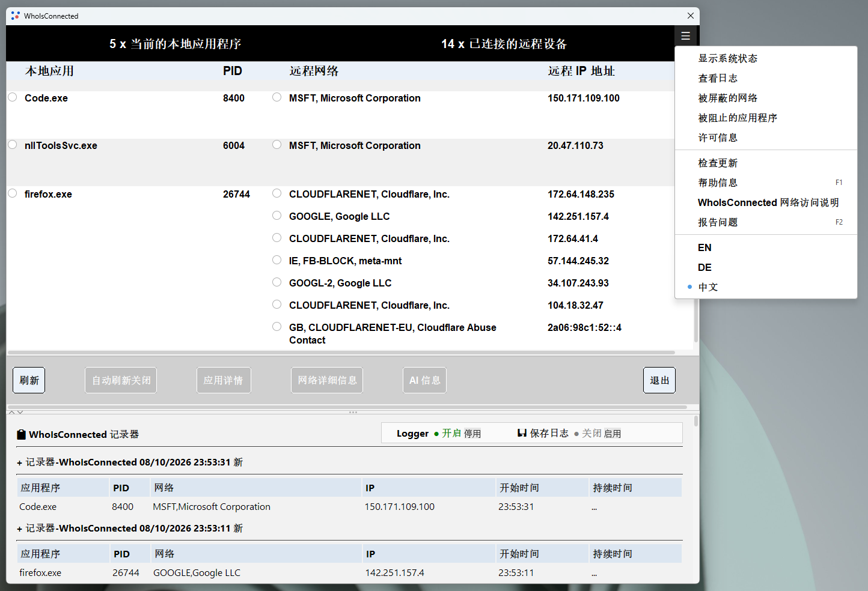
Task: Collapse the upper pane with the up arrow
Action: coord(12,412)
